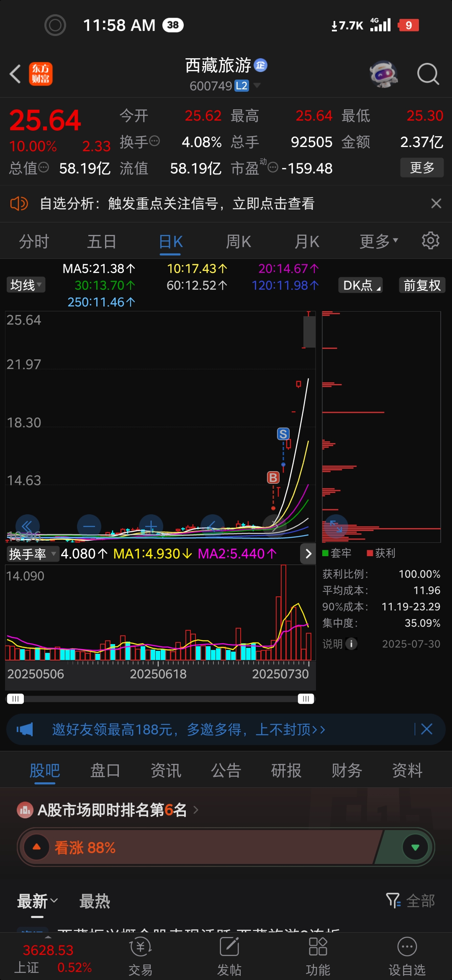Open search with the magnifier icon
Viewport: 452px width, 980px height.
[428, 74]
